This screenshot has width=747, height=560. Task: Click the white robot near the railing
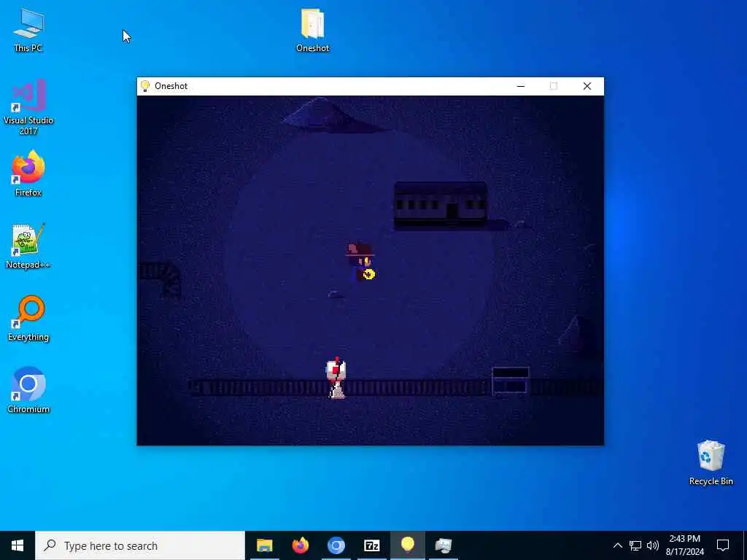coord(336,378)
